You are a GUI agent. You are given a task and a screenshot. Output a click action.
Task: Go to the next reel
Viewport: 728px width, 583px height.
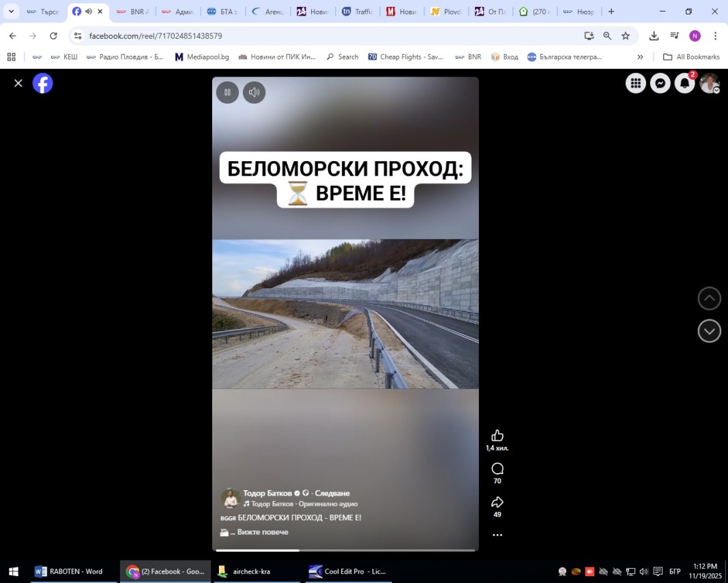point(709,331)
